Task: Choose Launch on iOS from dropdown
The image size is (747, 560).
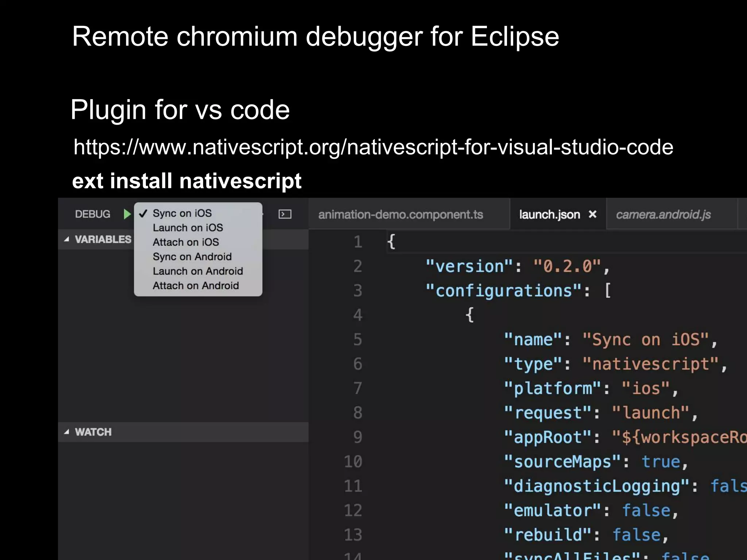Action: pos(188,228)
